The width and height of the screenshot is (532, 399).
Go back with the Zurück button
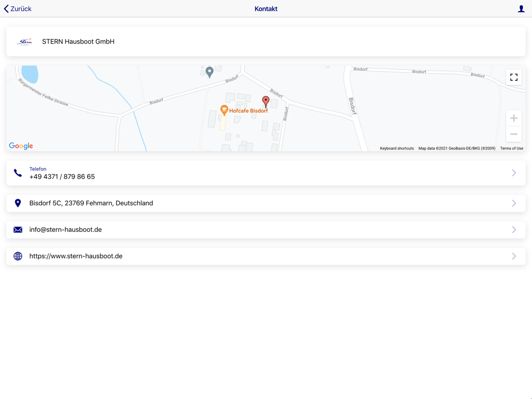point(18,9)
